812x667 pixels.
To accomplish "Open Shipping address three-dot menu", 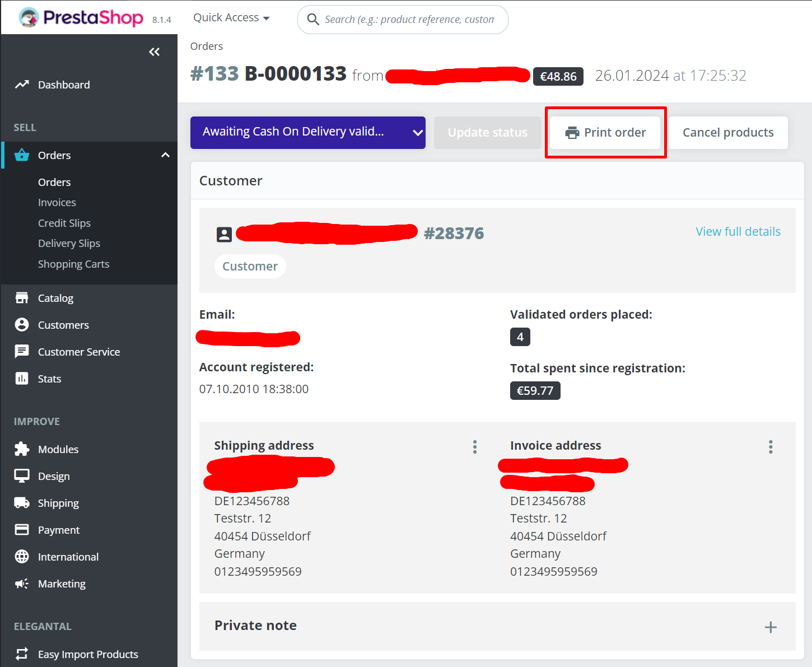I will pyautogui.click(x=475, y=447).
